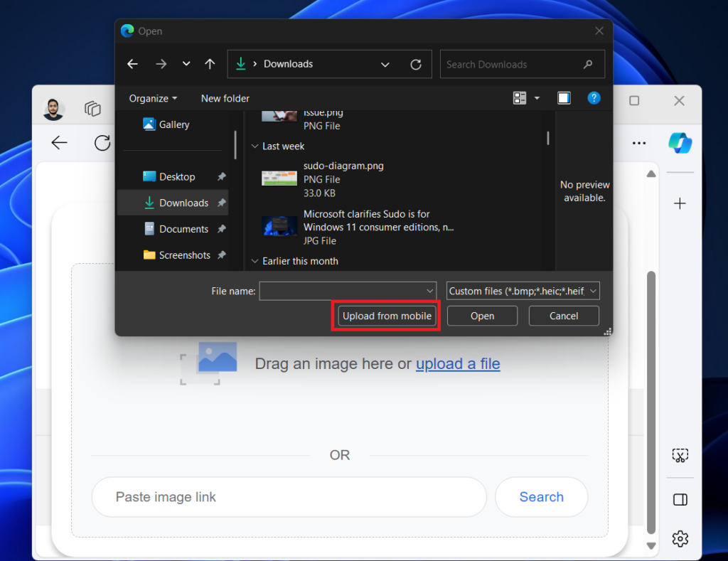
Task: Click the Help question mark icon
Action: [x=594, y=98]
